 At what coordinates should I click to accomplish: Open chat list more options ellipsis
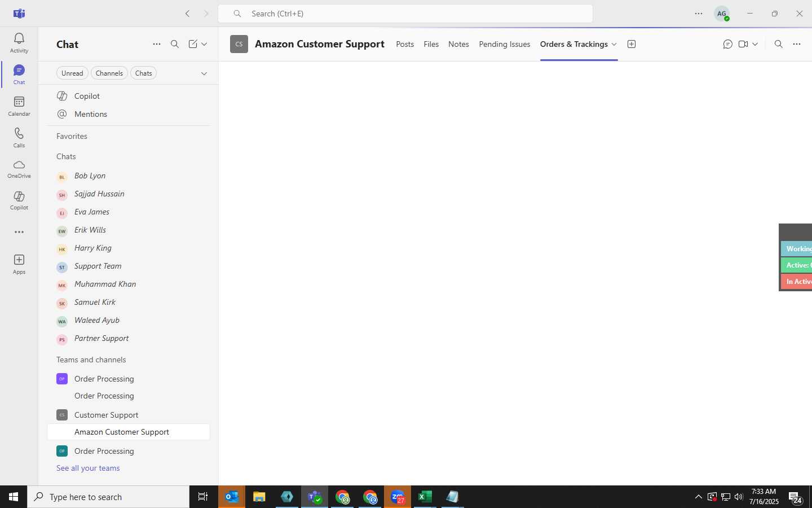pos(157,44)
